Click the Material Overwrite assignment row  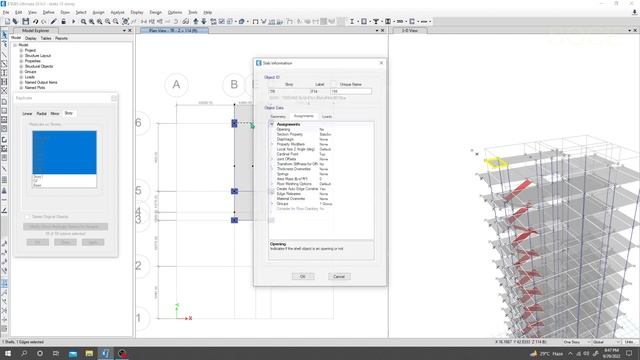321,199
